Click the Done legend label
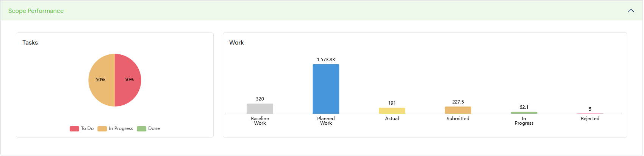644x156 pixels. pos(154,128)
